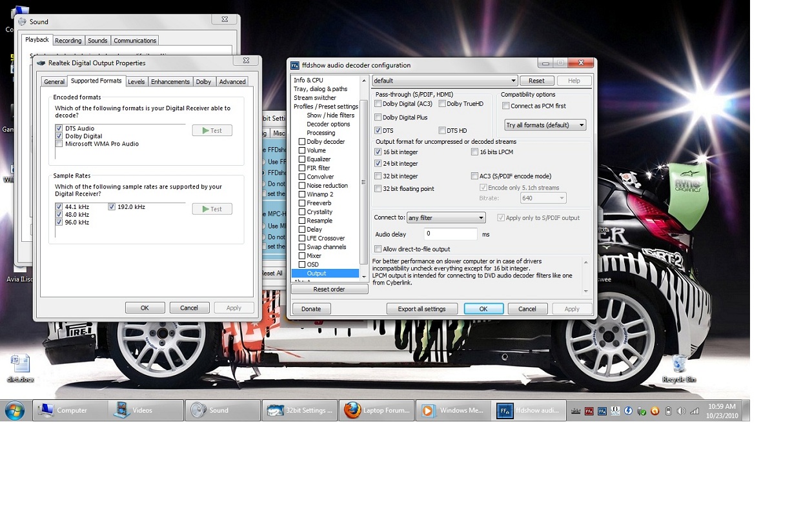Screen dimensions: 812x507
Task: Check 32 bit floating point output
Action: pos(378,189)
